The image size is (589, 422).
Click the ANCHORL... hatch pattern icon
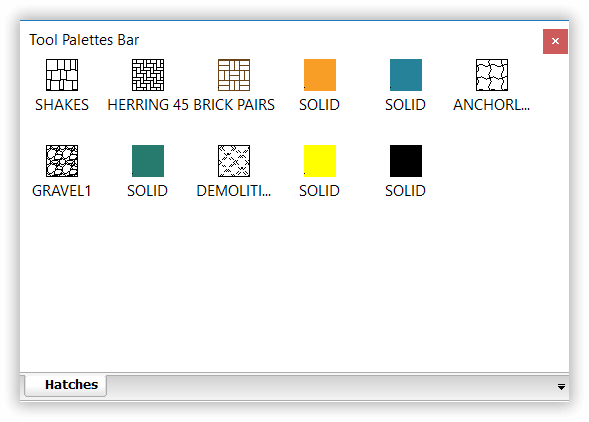pyautogui.click(x=492, y=75)
